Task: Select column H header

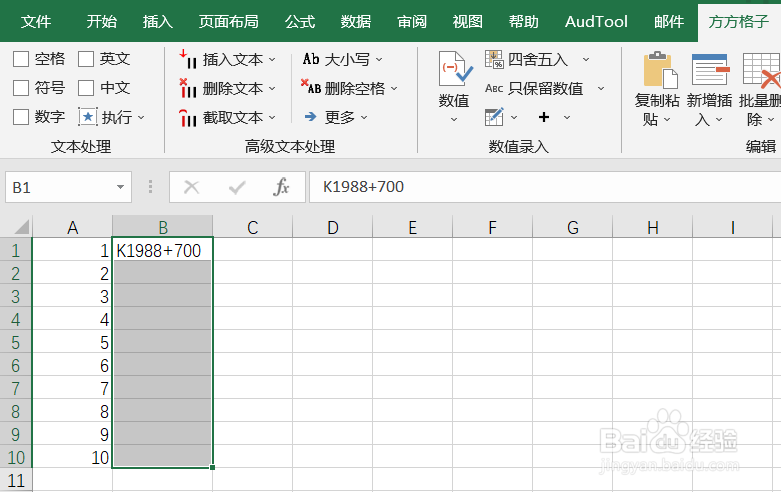Action: [x=652, y=227]
